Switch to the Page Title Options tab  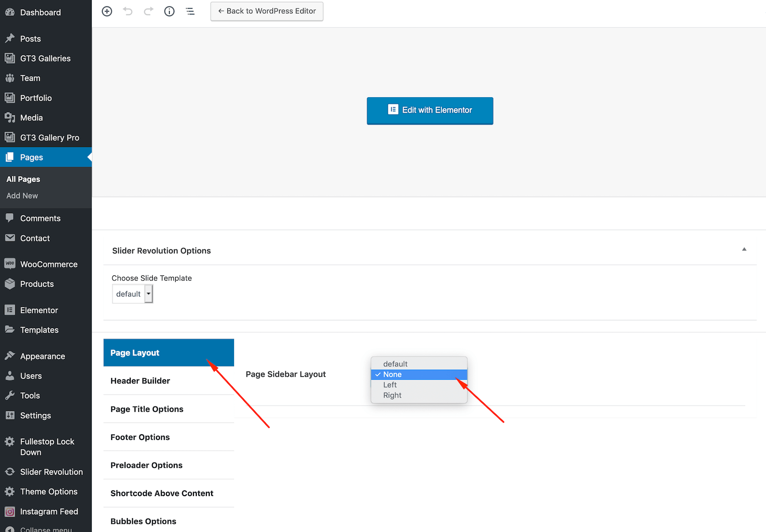tap(169, 409)
